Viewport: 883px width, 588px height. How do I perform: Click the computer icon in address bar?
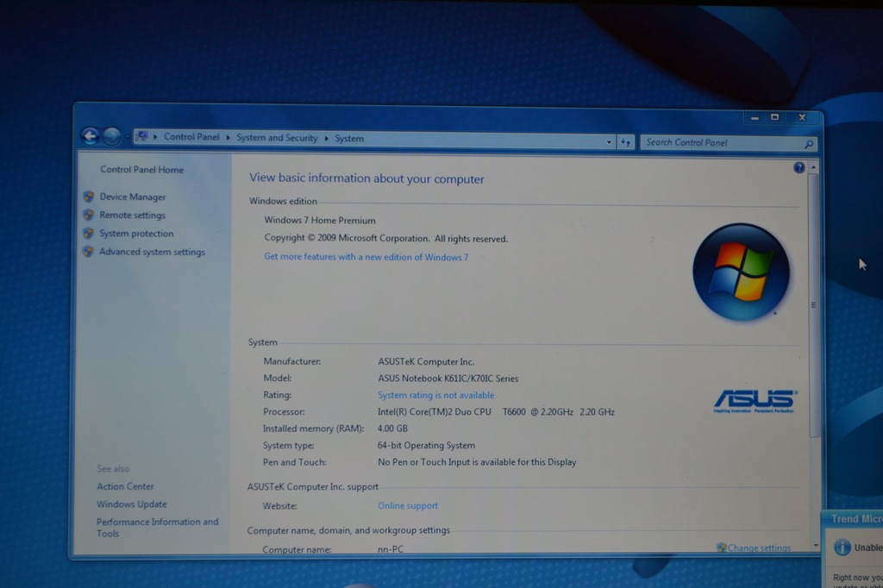142,135
